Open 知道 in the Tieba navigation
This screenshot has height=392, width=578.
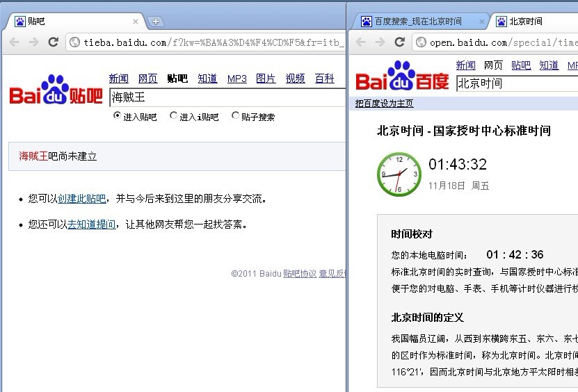point(207,79)
